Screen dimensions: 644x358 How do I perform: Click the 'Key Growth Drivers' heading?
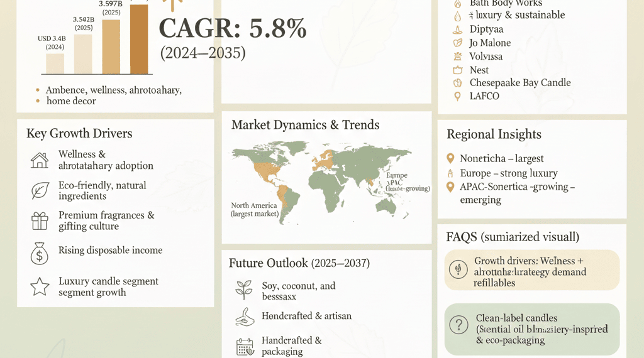click(79, 133)
